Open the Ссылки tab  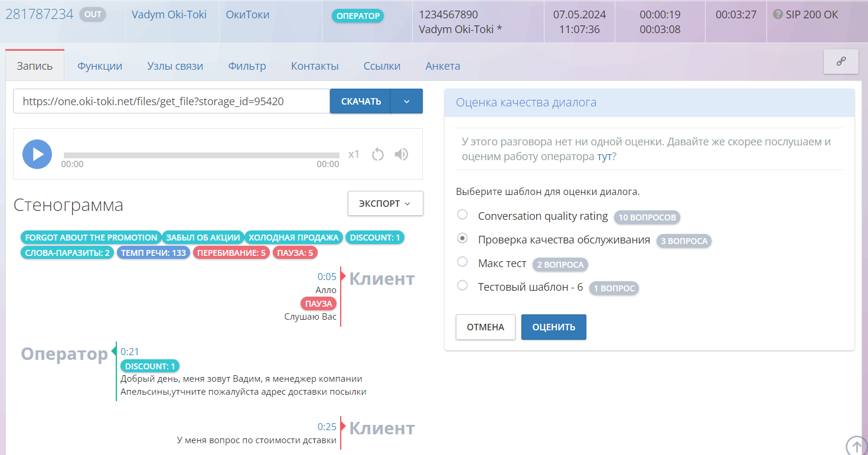(x=382, y=66)
